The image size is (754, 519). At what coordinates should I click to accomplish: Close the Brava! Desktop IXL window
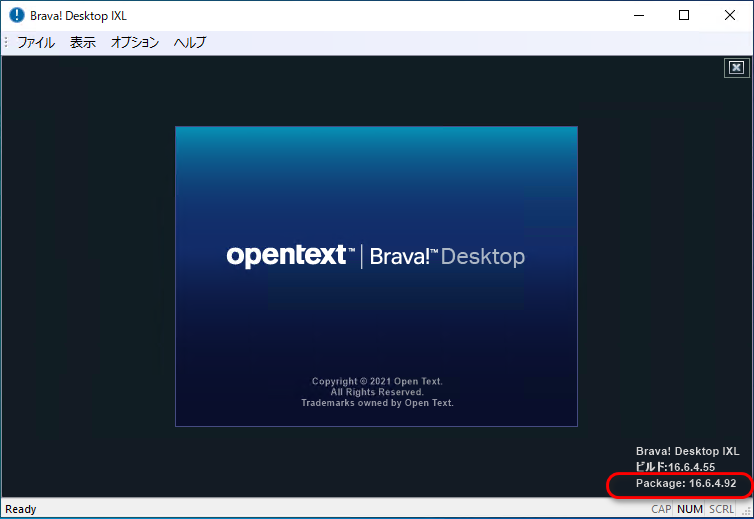(729, 15)
